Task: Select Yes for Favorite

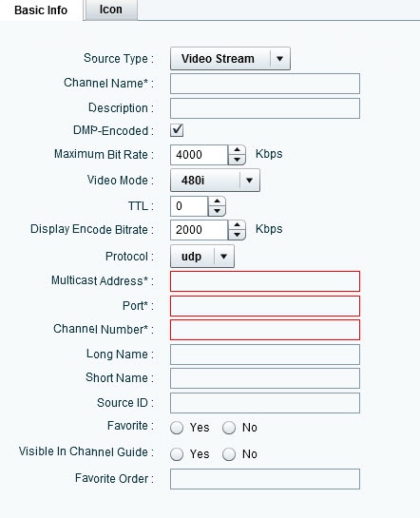Action: click(x=177, y=428)
